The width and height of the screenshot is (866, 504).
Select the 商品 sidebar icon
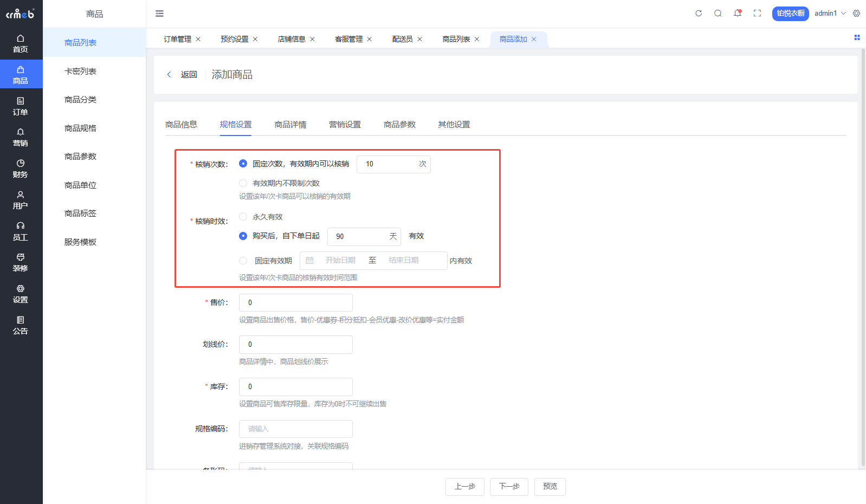[21, 75]
